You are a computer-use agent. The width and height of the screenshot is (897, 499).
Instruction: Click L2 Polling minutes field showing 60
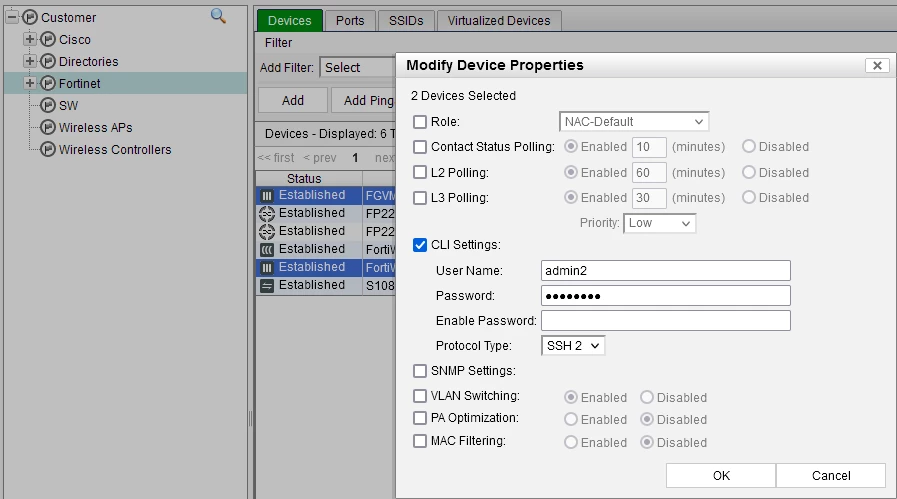click(x=649, y=173)
